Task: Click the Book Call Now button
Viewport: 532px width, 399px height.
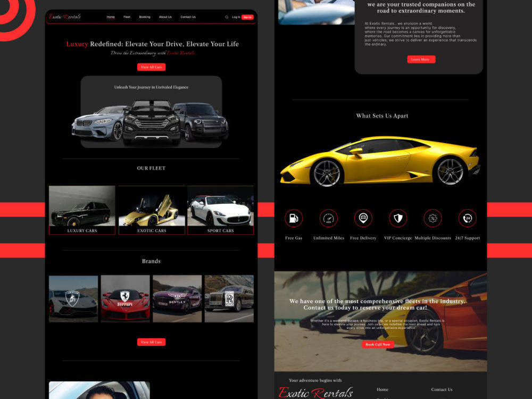Action: pos(378,344)
